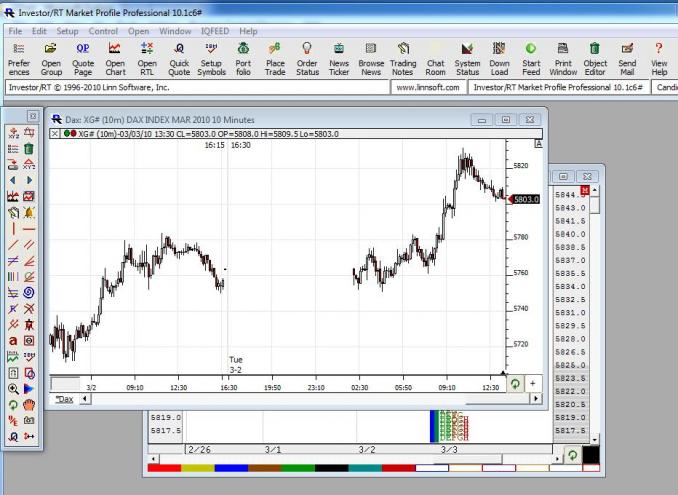Pick the red color swatch in the bottom palette
Screen dimensions: 678x495
coord(163,467)
